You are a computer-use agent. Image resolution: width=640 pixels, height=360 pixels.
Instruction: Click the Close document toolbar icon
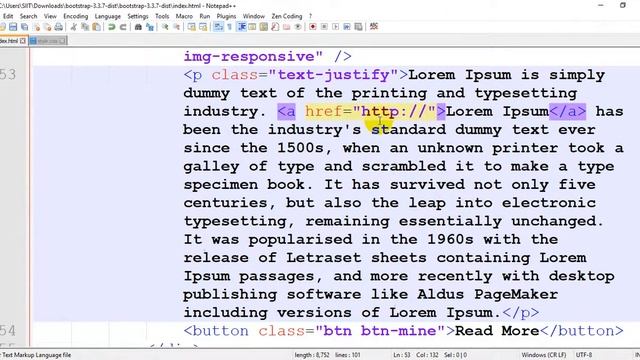click(37, 27)
